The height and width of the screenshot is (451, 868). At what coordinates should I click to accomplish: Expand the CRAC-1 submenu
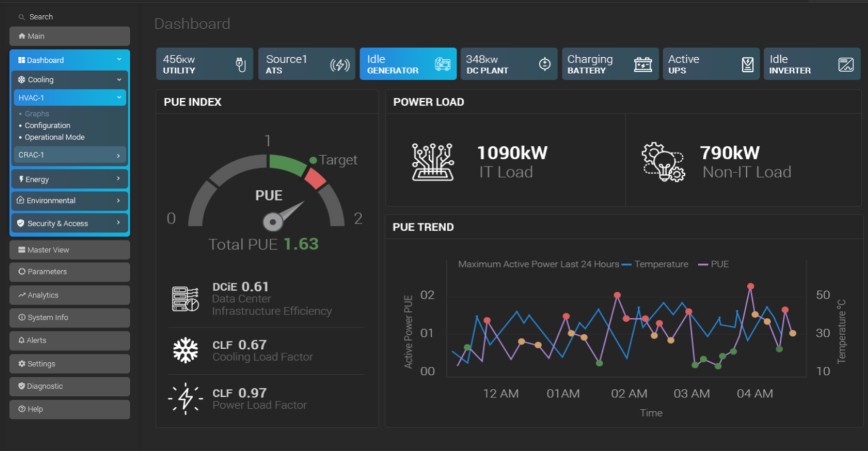point(118,155)
